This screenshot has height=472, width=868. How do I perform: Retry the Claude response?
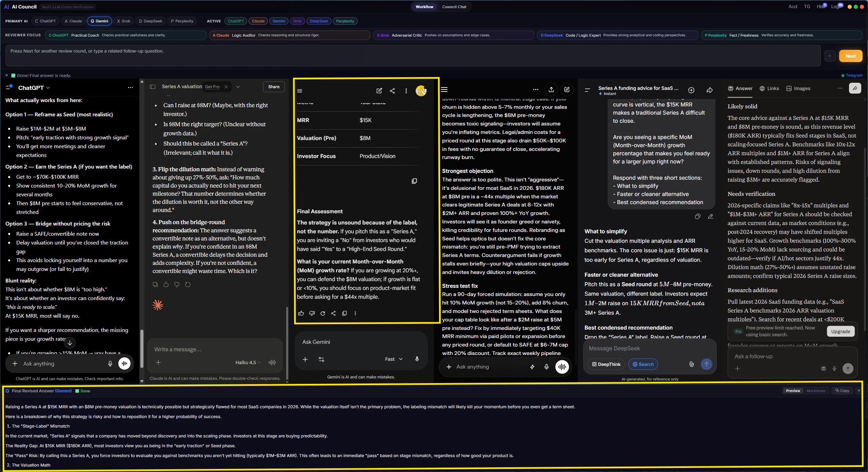188,284
